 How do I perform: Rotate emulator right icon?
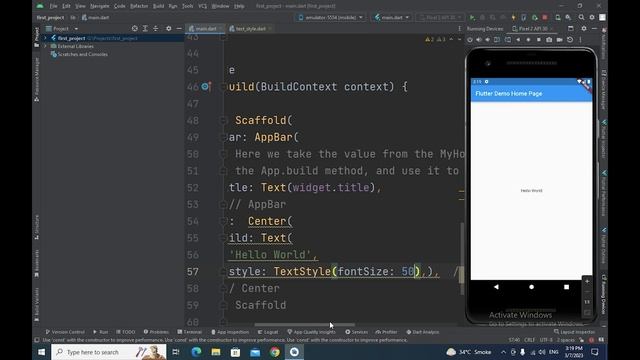(x=508, y=40)
